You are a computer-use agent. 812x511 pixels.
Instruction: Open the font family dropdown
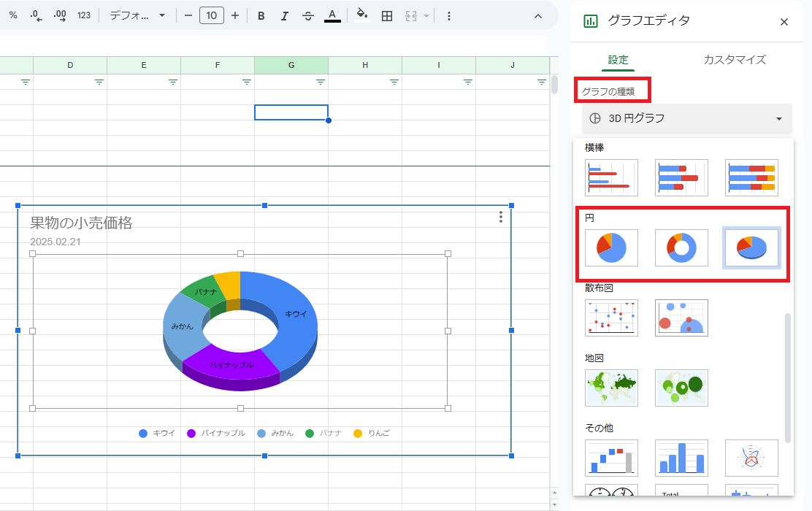[x=137, y=15]
